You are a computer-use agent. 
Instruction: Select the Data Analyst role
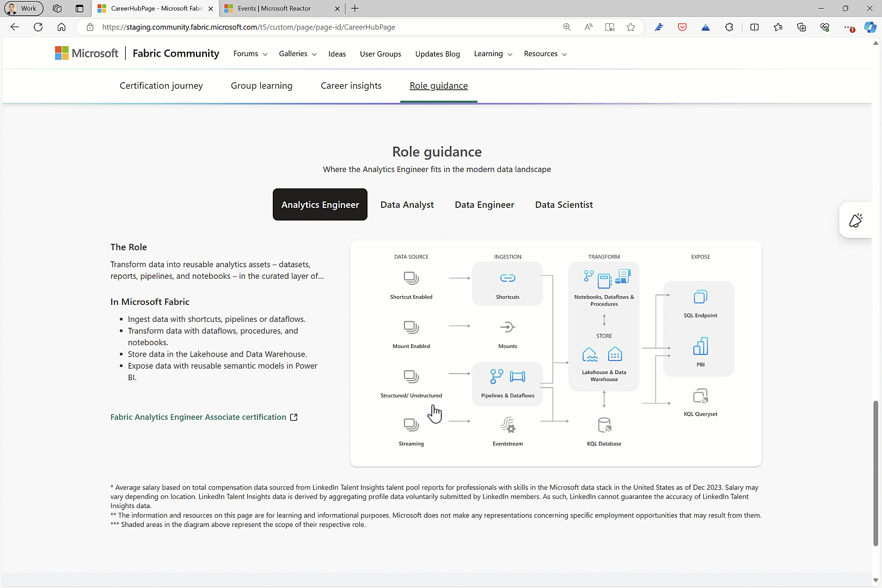point(407,205)
